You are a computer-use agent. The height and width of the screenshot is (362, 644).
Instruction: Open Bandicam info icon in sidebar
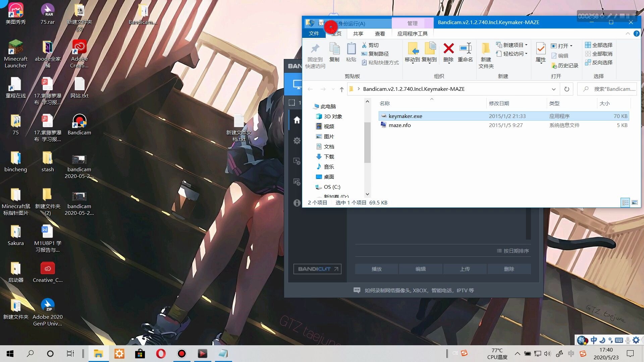point(297,203)
